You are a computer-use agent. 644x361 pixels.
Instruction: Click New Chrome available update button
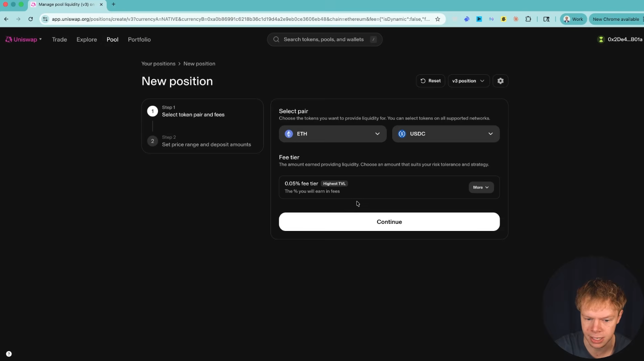(x=616, y=19)
